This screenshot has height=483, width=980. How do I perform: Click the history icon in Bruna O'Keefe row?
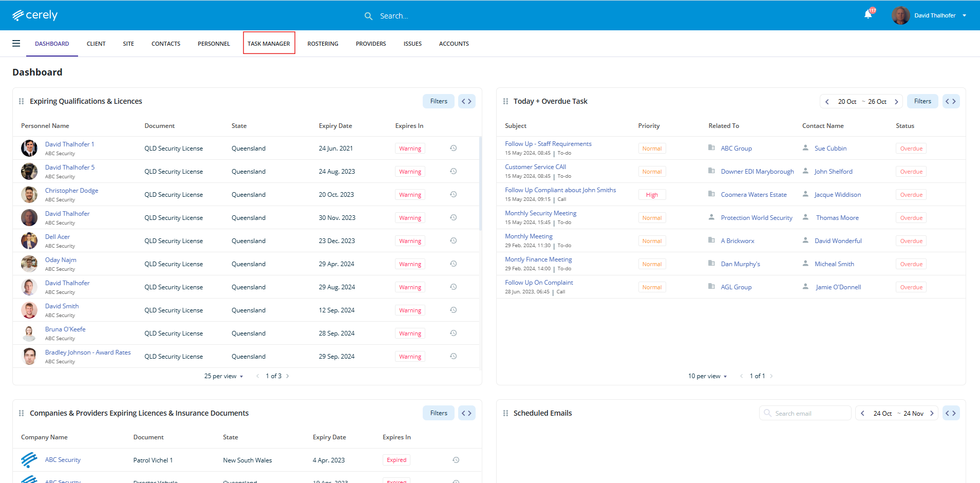coord(454,333)
